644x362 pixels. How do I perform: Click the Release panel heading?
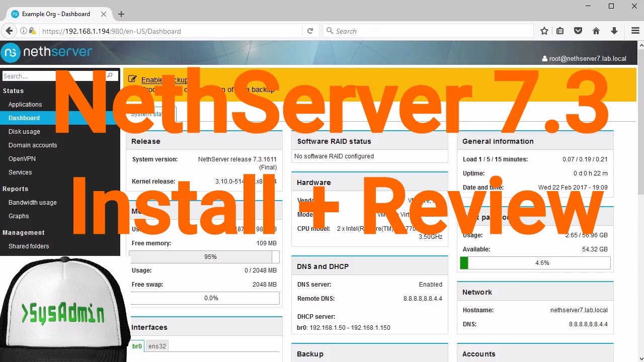146,141
